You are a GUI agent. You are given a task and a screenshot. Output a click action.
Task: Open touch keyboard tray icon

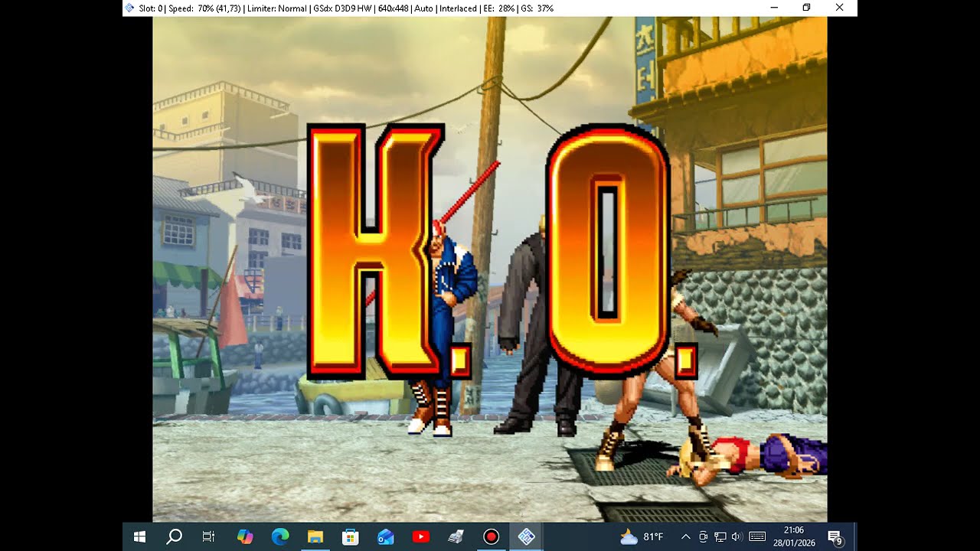click(757, 536)
